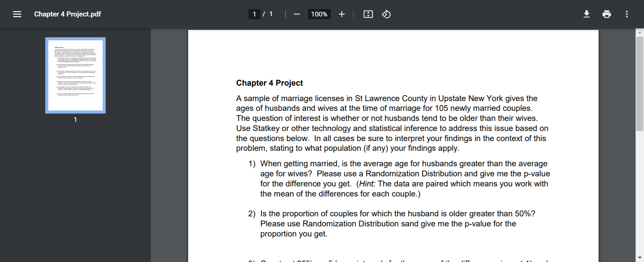Image resolution: width=644 pixels, height=262 pixels.
Task: Click the 100% zoom level field
Action: tap(319, 14)
